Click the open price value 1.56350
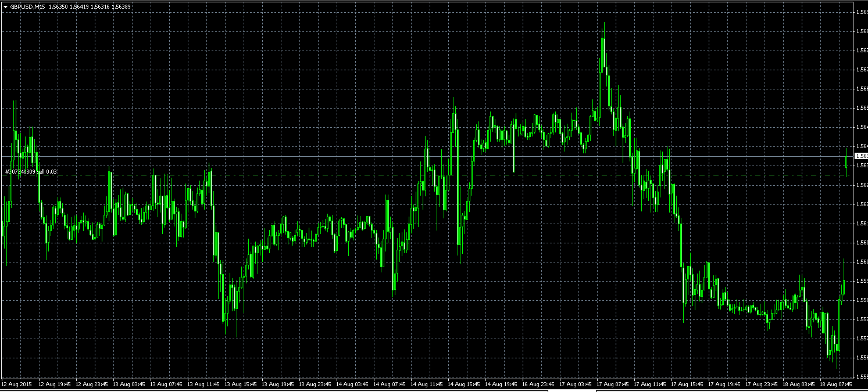Screen dimensions: 868x392 (x=59, y=6)
